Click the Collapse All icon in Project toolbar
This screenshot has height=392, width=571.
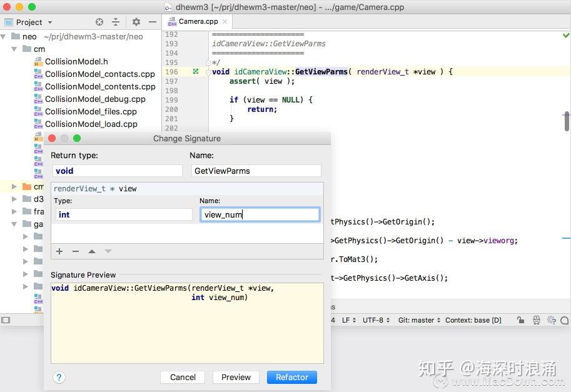(116, 22)
